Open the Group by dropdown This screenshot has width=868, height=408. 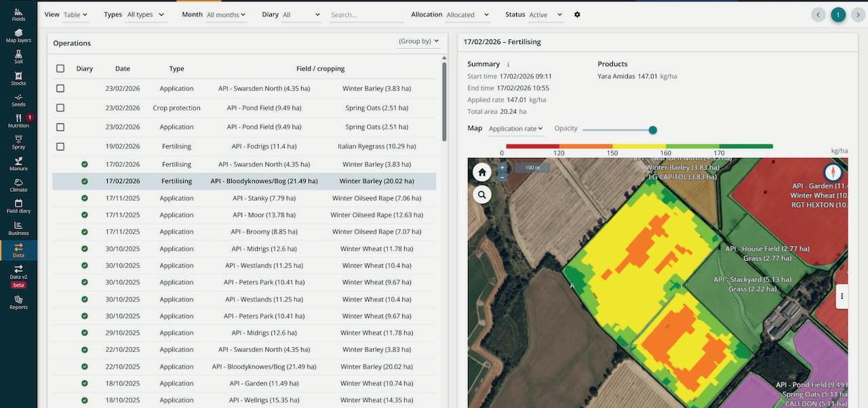pyautogui.click(x=418, y=41)
